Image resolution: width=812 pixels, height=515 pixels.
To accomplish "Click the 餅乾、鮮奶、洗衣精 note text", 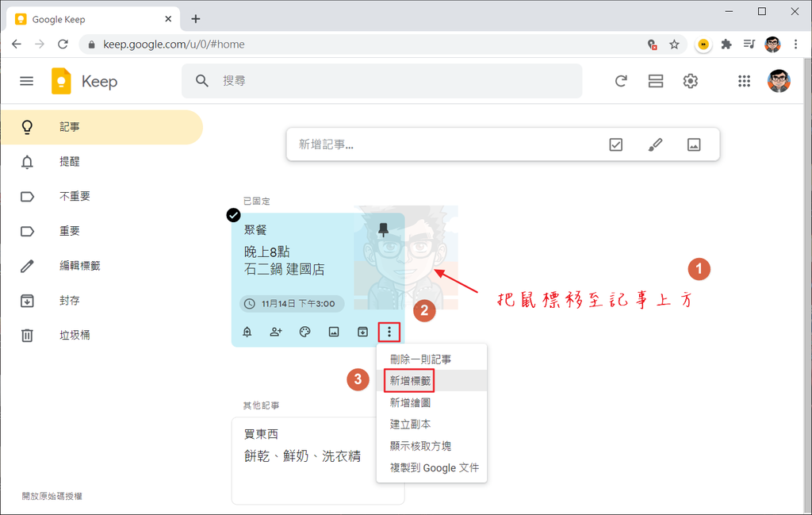I will click(302, 456).
